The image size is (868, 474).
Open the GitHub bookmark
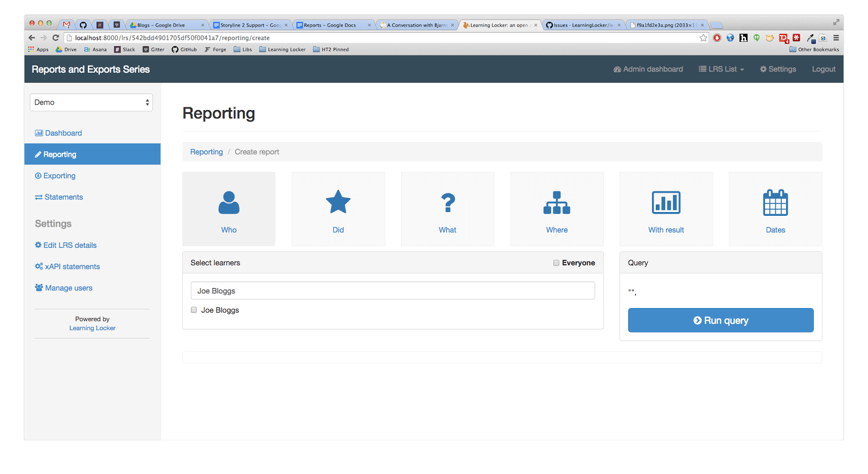[184, 49]
